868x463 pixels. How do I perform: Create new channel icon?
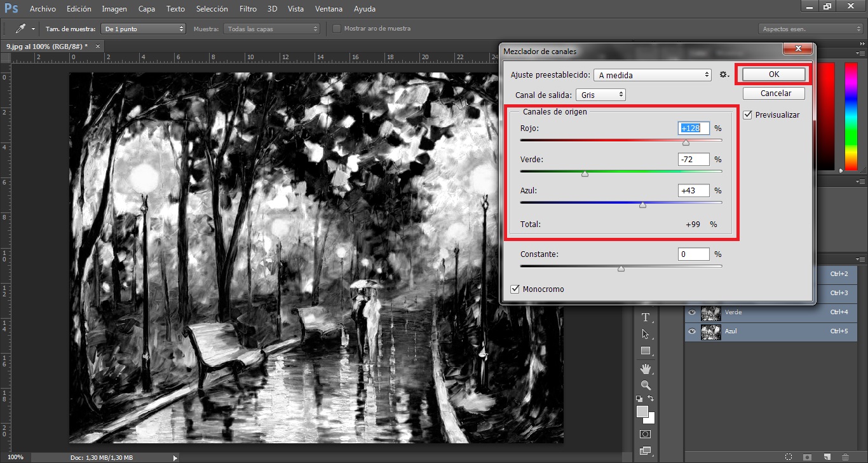click(827, 457)
